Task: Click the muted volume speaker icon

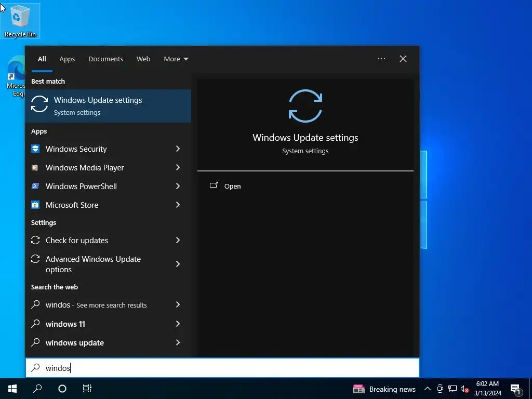Action: [x=464, y=389]
